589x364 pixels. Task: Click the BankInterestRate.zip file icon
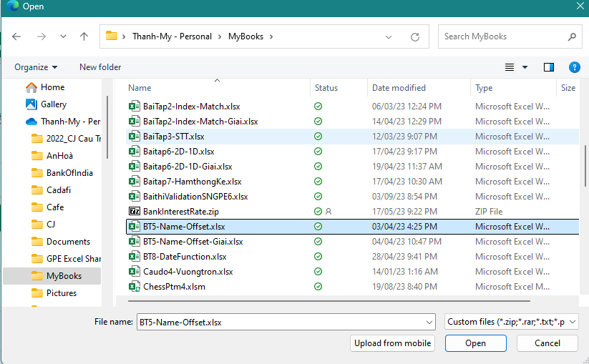134,212
